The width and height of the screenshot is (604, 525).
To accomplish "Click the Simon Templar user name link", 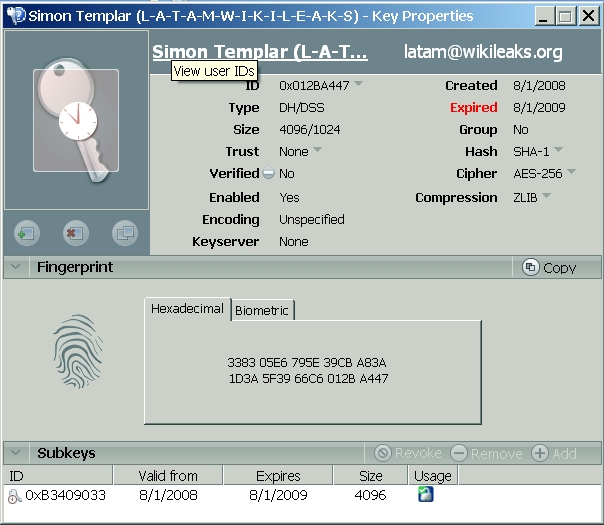I will tap(260, 52).
